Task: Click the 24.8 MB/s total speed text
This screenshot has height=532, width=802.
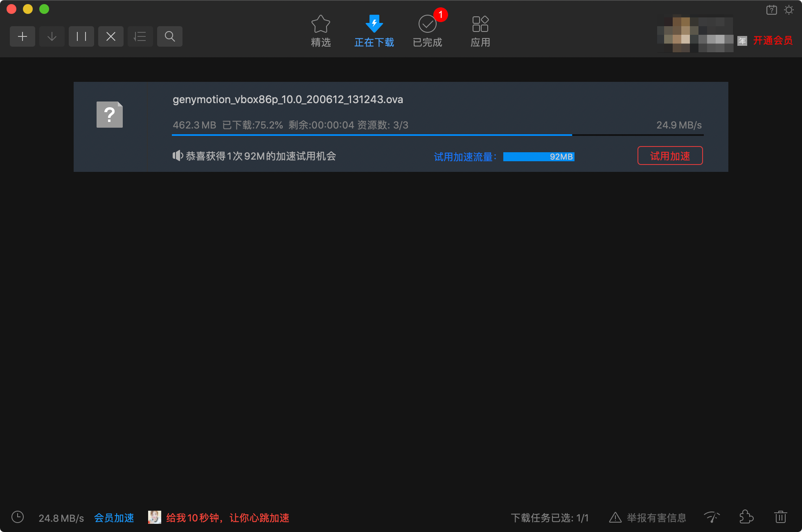Action: click(x=61, y=518)
